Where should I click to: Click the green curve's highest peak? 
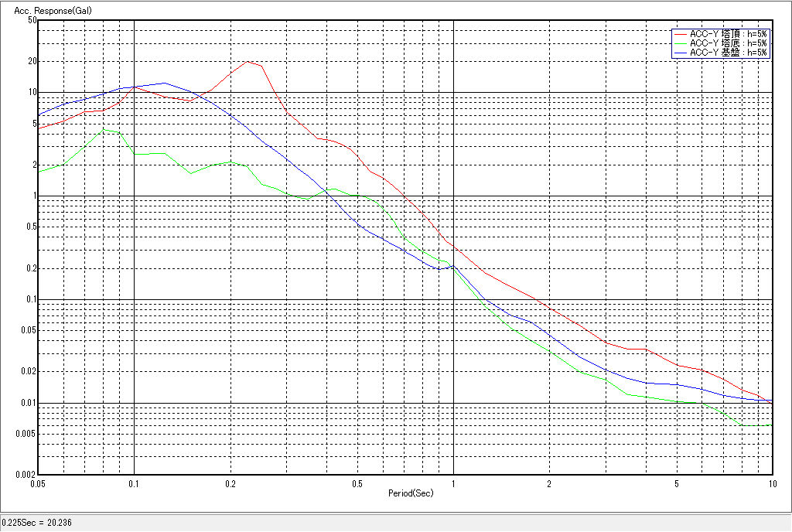105,129
